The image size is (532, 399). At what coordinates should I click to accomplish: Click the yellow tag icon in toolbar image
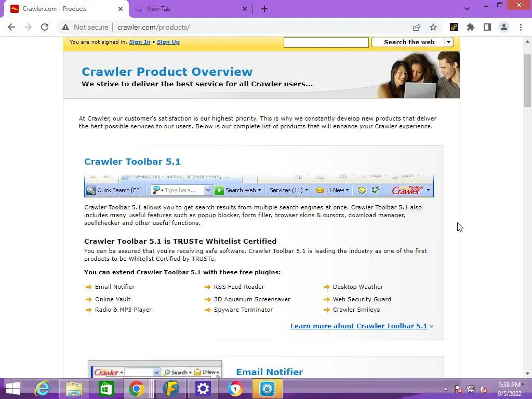tap(362, 190)
